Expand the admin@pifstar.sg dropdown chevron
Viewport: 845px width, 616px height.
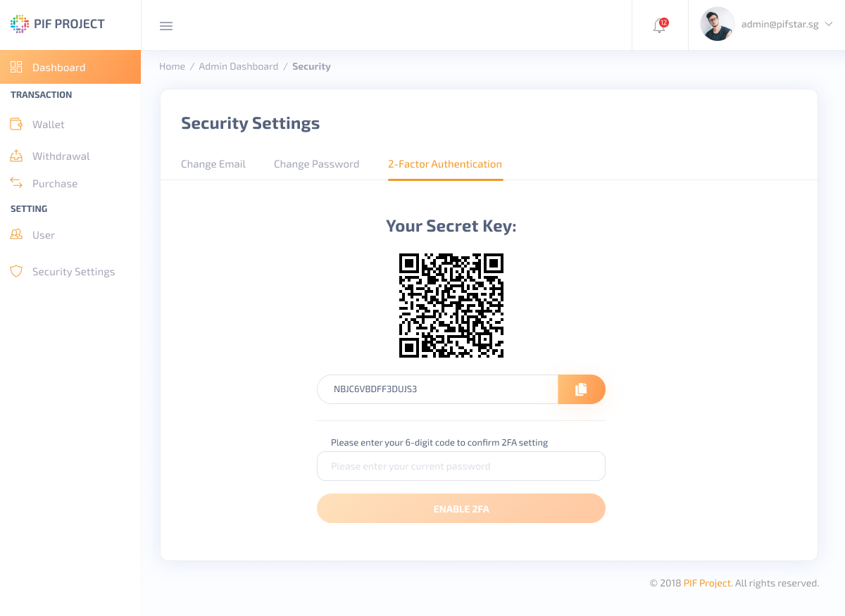point(829,24)
